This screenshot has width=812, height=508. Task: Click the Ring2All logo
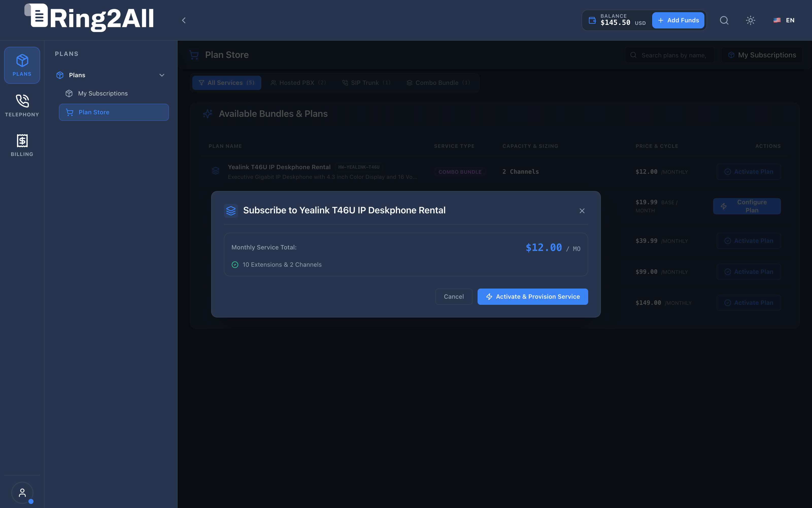[x=89, y=18]
